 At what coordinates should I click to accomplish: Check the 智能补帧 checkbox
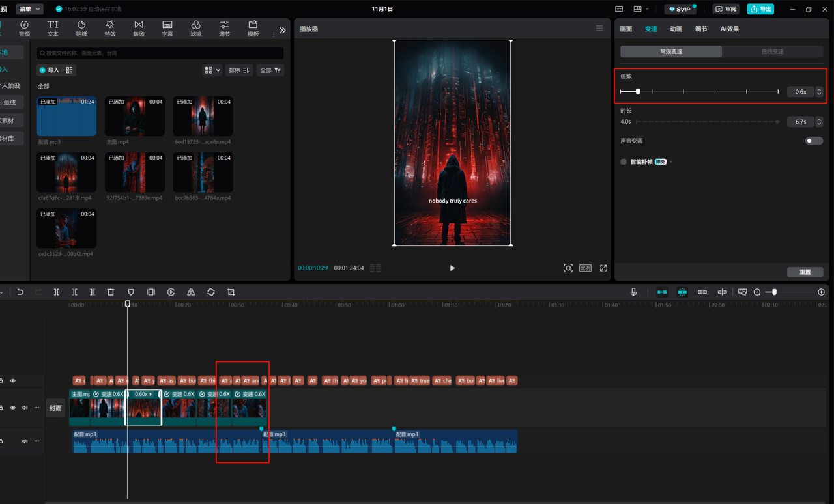point(624,161)
